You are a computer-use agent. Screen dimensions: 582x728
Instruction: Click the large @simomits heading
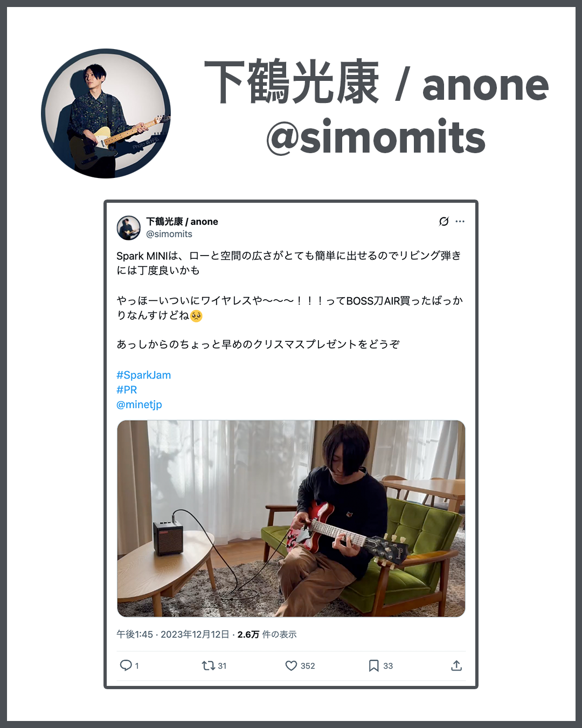pyautogui.click(x=376, y=137)
